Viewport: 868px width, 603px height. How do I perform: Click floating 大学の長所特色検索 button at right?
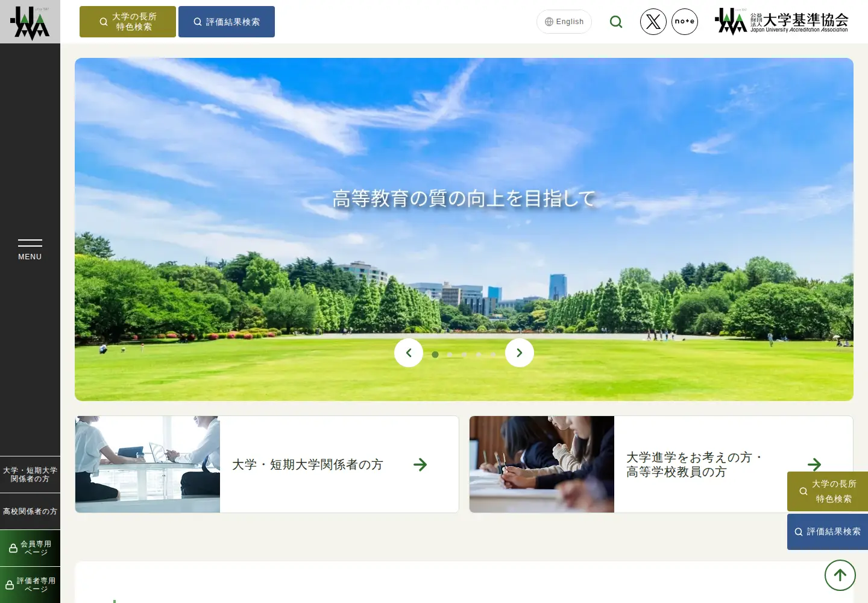[828, 491]
